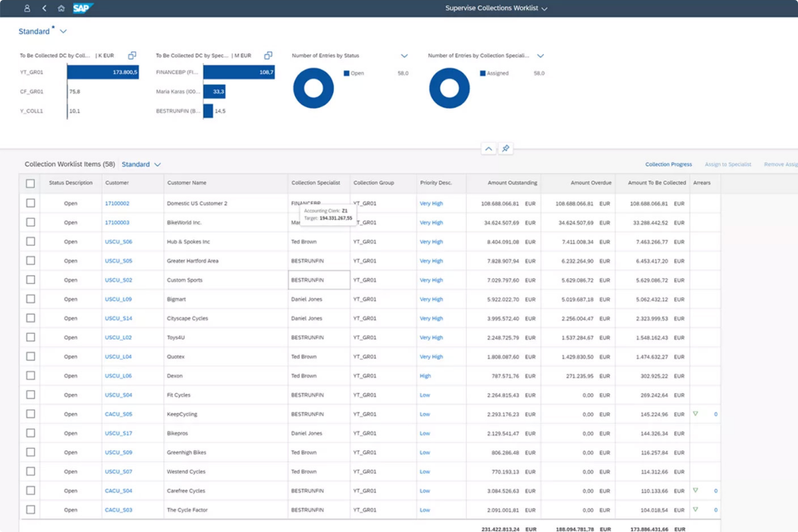Viewport: 798px width, 532px height.
Task: Check the Bigmart row checkbox
Action: (x=31, y=299)
